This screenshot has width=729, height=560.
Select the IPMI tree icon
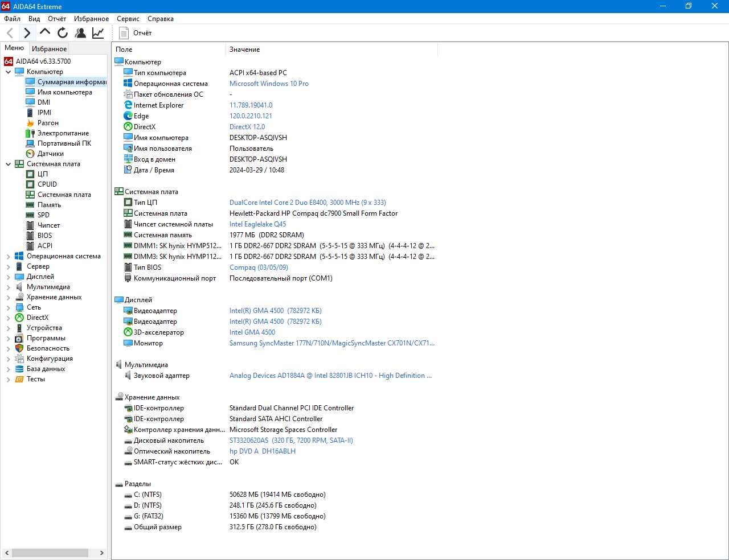tap(30, 113)
